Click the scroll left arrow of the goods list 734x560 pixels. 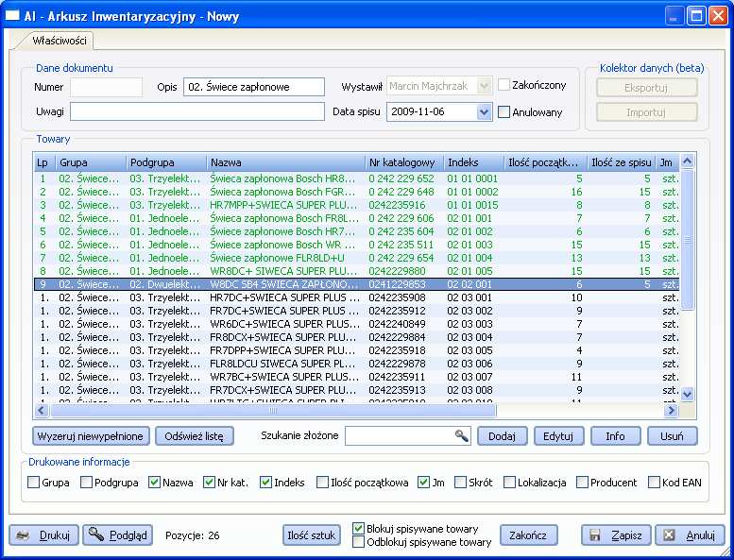click(41, 410)
